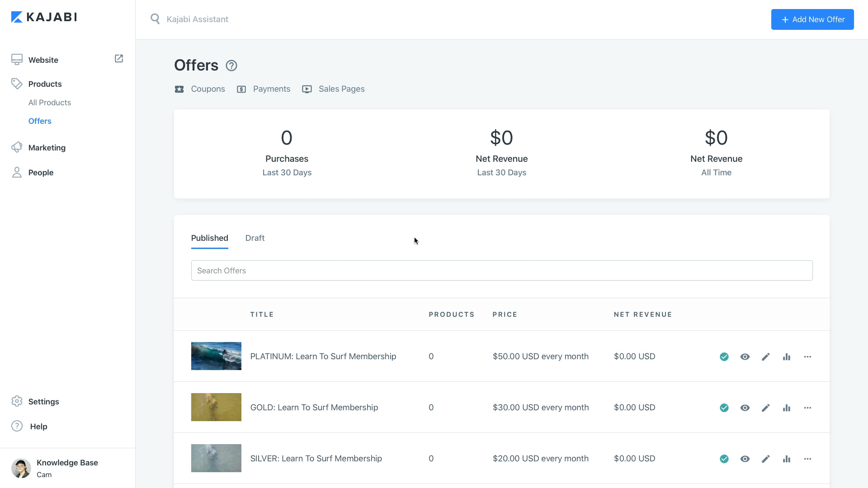Click green published checkmark on GOLD offer

(724, 408)
